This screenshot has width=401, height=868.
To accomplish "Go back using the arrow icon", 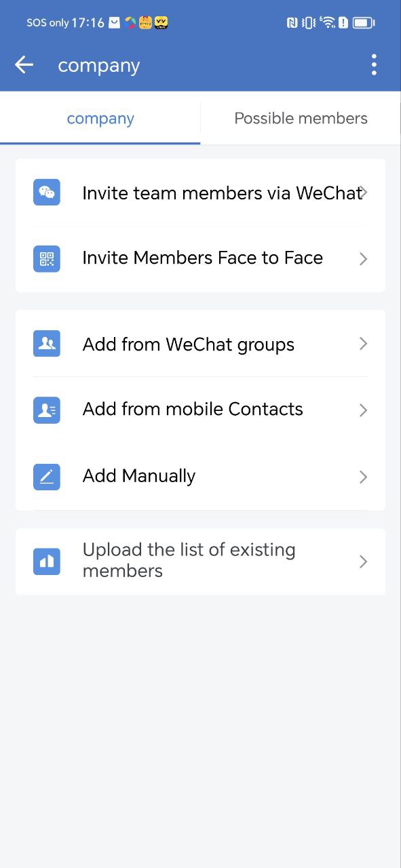I will [24, 65].
